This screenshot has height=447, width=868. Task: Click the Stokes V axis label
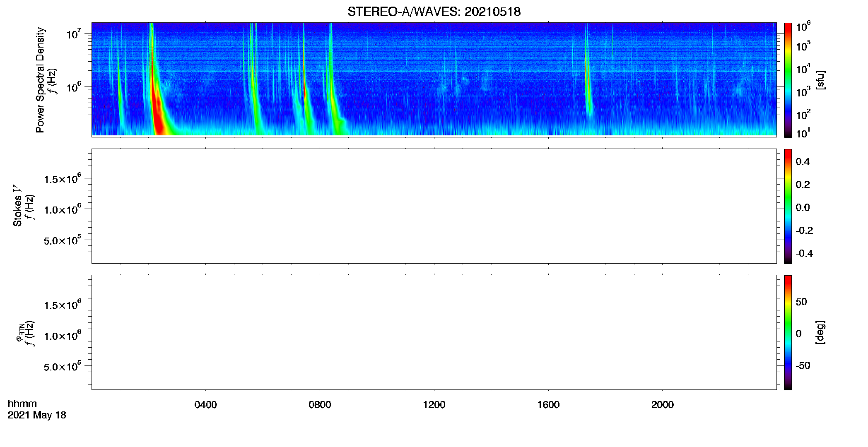(17, 206)
